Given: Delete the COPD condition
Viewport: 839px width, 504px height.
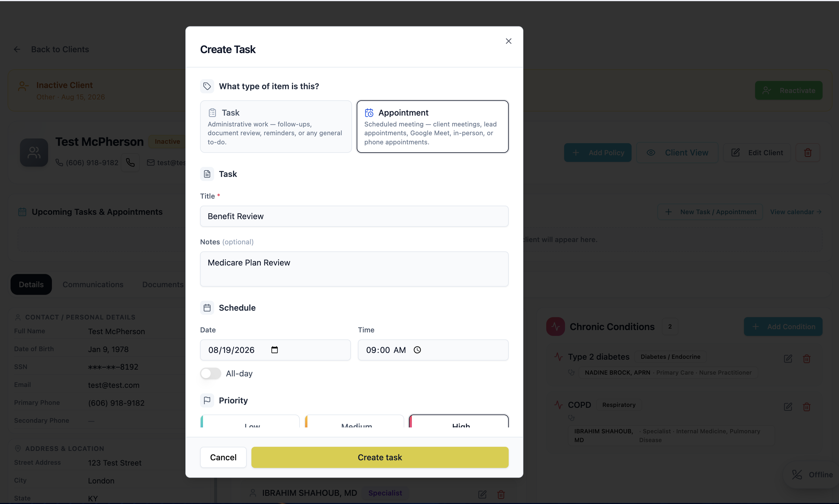Looking at the screenshot, I should coord(807,407).
